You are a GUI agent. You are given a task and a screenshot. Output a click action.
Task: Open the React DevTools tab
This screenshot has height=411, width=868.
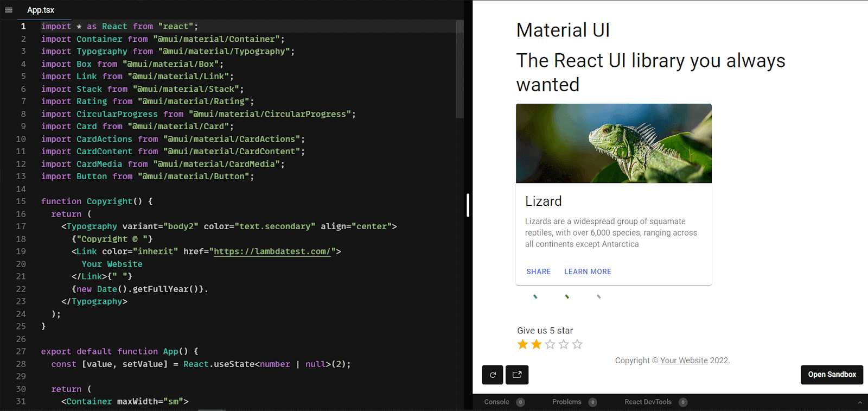(648, 402)
